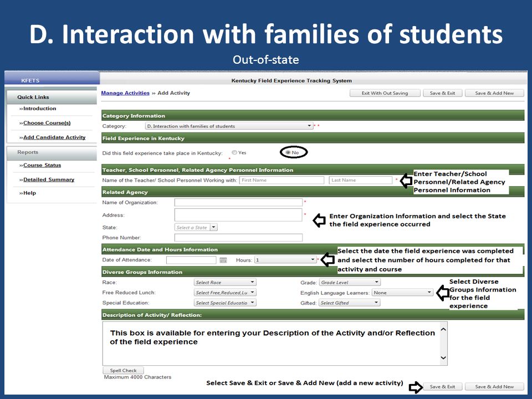Click the Category Information section header
This screenshot has width=532, height=399.
click(313, 116)
